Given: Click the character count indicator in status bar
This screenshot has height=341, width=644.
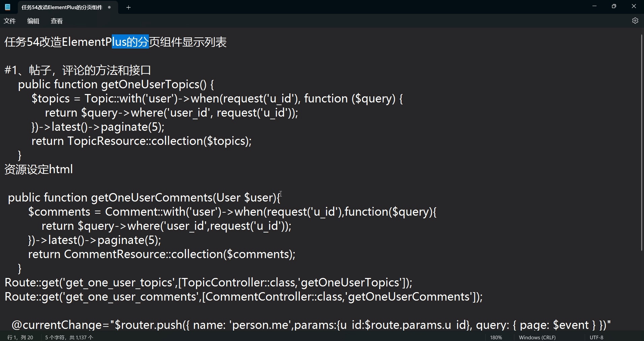Looking at the screenshot, I should 69,337.
